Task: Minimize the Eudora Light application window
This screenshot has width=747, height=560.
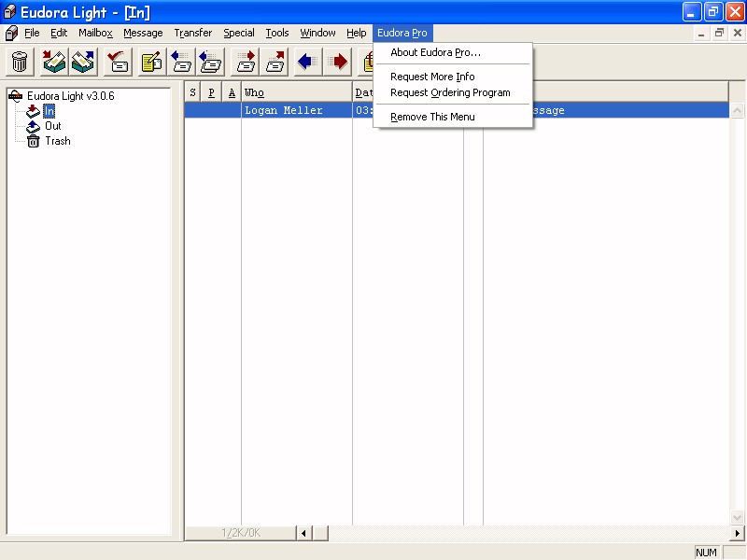Action: pos(691,12)
